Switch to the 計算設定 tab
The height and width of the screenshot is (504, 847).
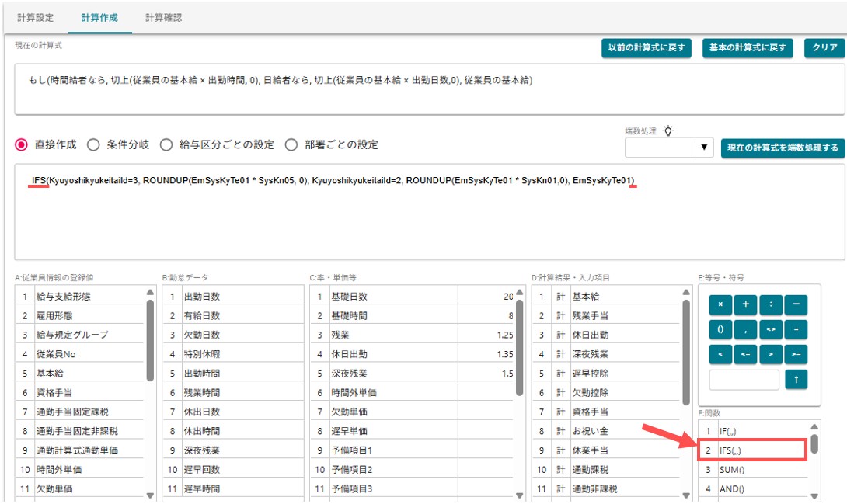36,17
